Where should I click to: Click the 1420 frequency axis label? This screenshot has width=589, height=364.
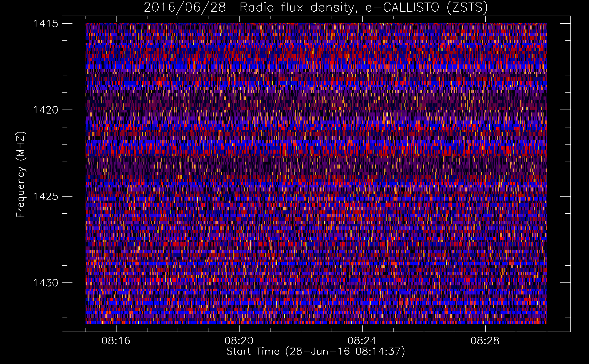pos(46,110)
